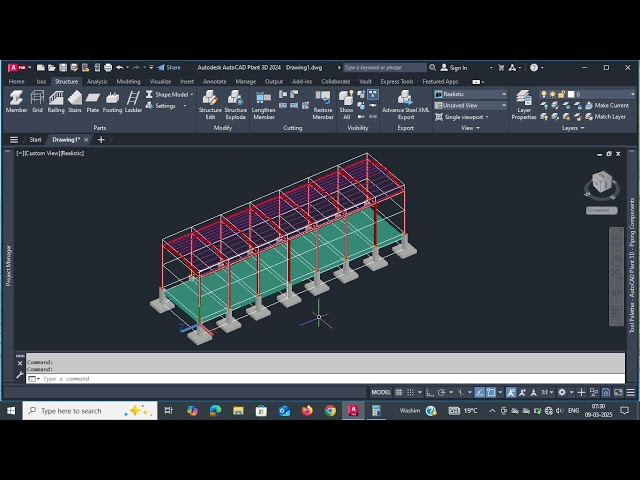
Task: Open Structure Edit
Action: click(x=210, y=105)
